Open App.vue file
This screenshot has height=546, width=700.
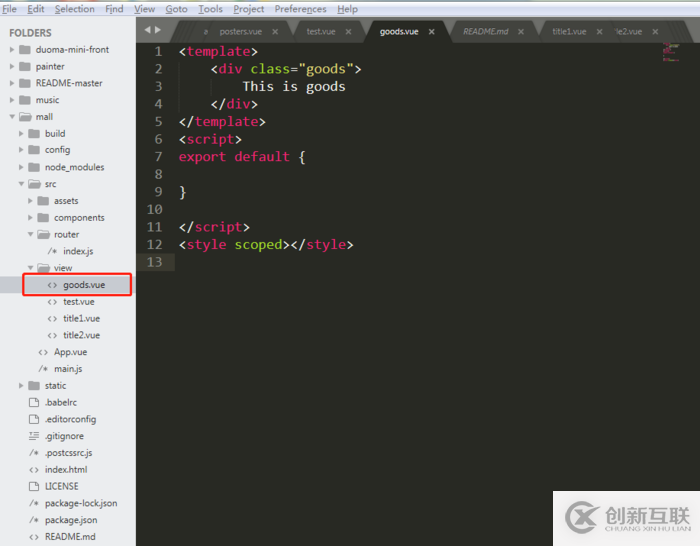click(71, 352)
